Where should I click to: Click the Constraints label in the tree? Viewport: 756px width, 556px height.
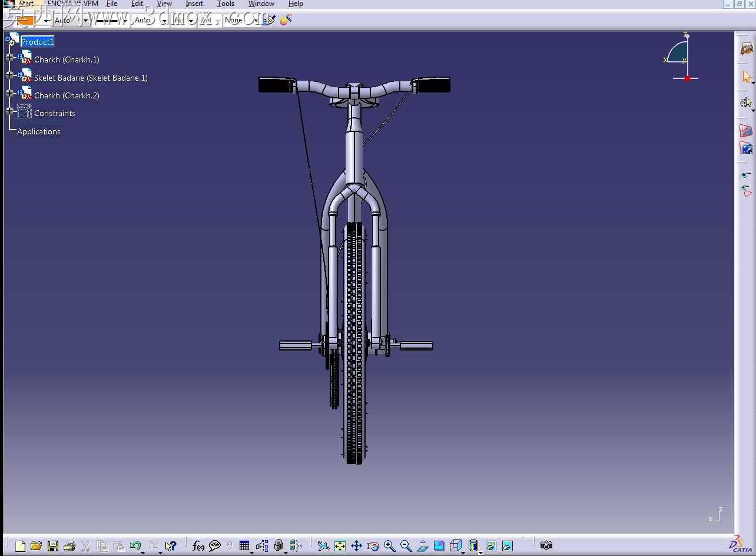tap(55, 113)
